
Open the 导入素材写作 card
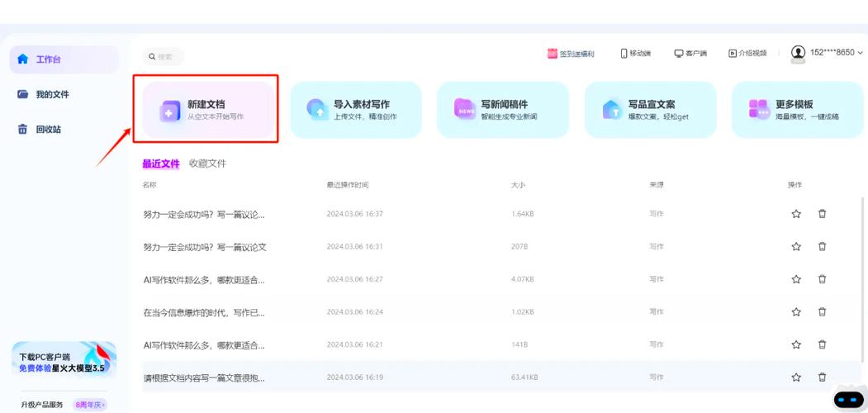356,110
